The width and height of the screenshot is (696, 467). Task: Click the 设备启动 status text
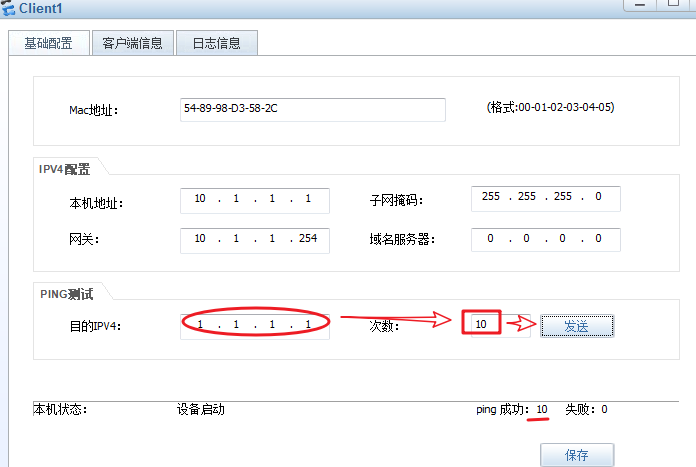click(201, 409)
